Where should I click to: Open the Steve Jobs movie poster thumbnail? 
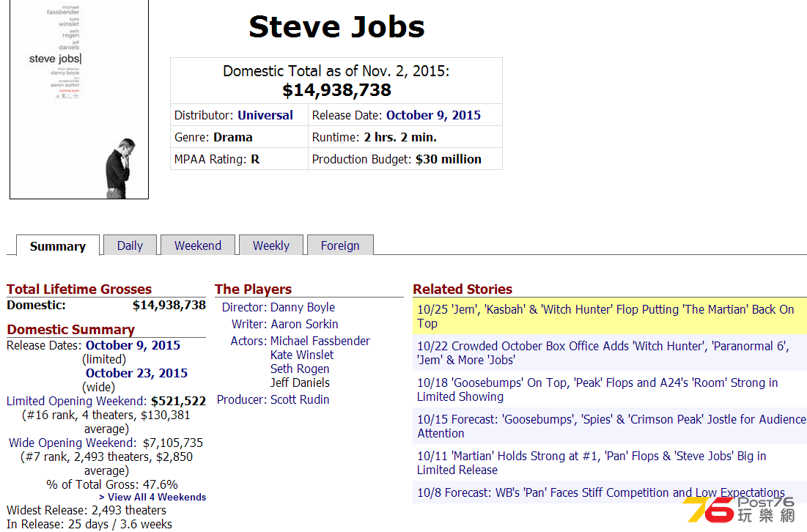(x=78, y=99)
